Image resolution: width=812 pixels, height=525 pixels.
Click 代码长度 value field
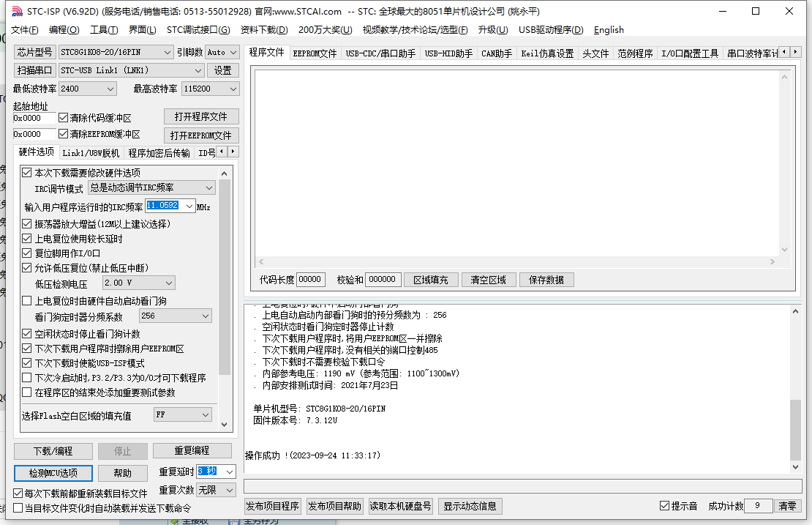[x=311, y=280]
